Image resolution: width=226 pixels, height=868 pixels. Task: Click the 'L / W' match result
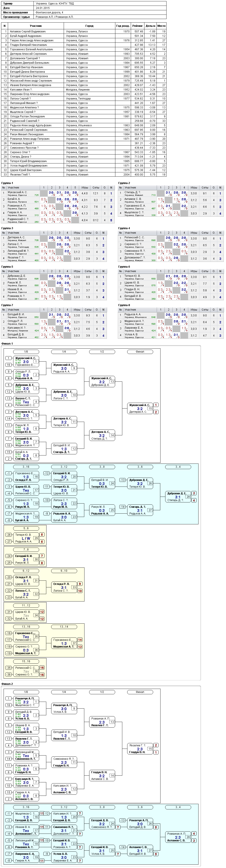[26, 538]
